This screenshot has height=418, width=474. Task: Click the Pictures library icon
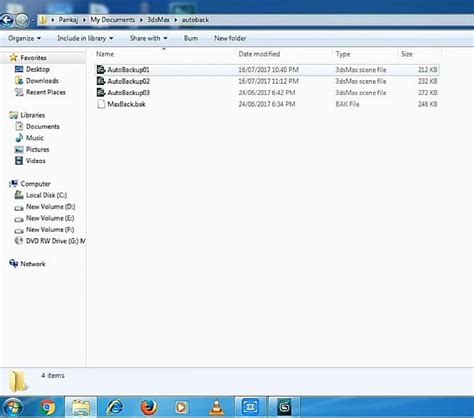pos(19,149)
